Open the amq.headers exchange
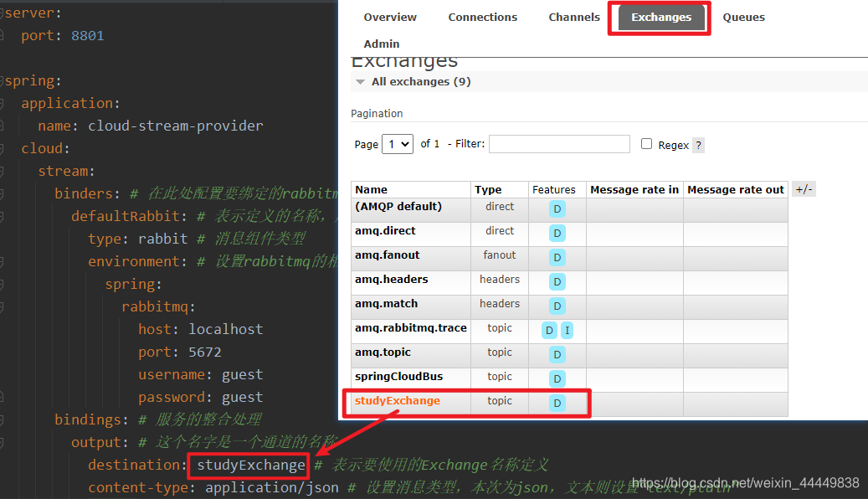 (392, 280)
